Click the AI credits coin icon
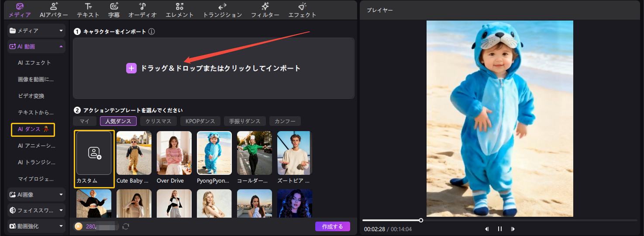644x236 pixels. pos(78,226)
